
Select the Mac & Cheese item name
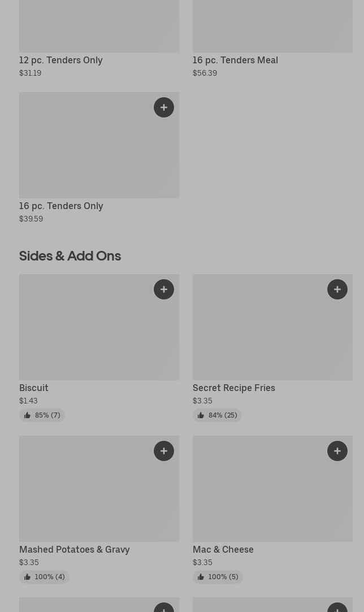(x=223, y=549)
